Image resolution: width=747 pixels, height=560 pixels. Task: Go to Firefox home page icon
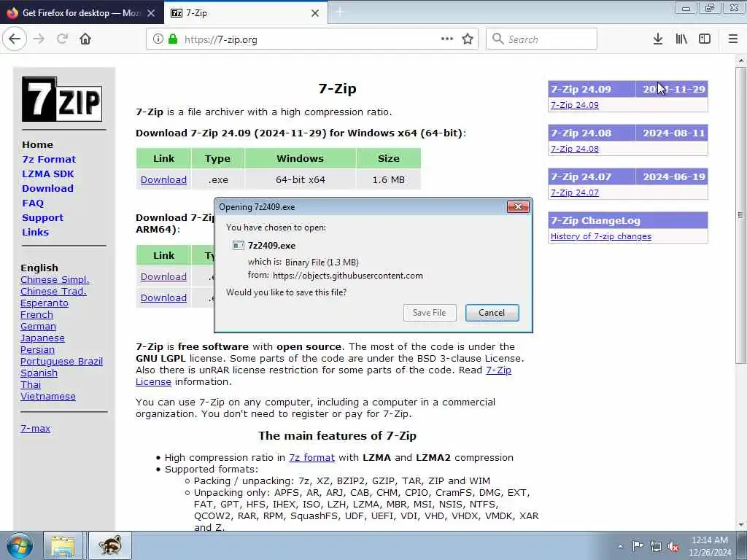[x=85, y=39]
